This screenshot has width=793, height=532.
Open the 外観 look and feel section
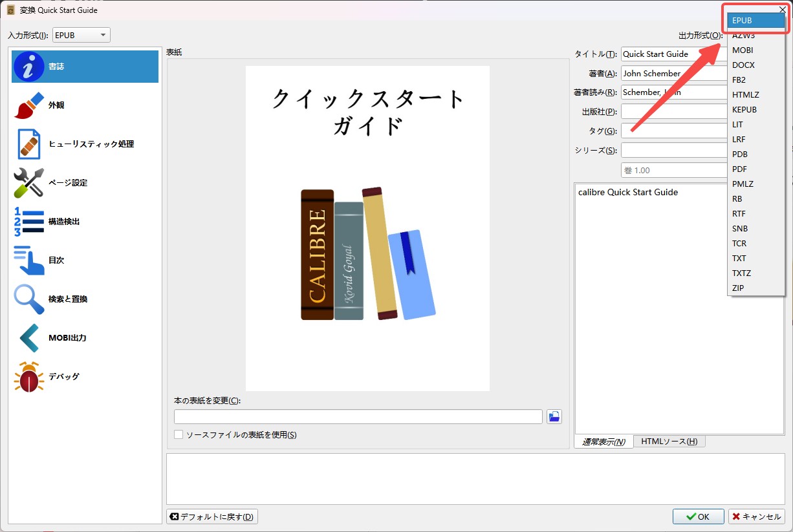pos(85,105)
